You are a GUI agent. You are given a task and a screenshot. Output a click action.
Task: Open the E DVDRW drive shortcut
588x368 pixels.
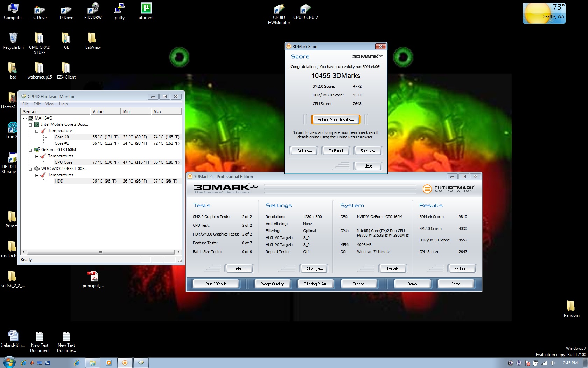click(x=93, y=11)
